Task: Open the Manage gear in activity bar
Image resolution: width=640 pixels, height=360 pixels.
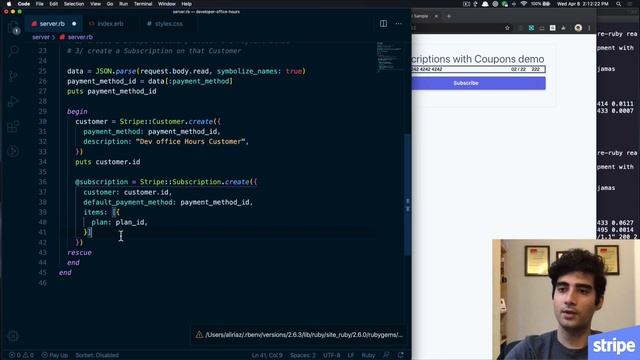Action: pyautogui.click(x=13, y=336)
